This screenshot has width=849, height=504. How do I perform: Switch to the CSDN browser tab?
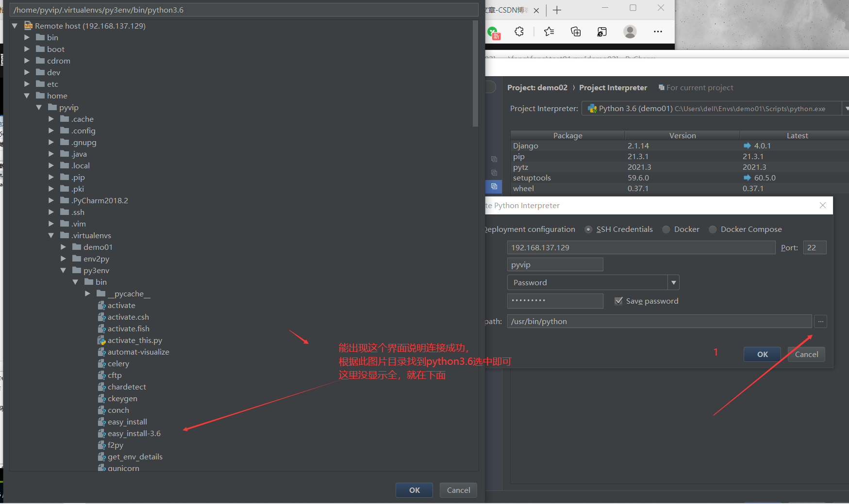505,10
